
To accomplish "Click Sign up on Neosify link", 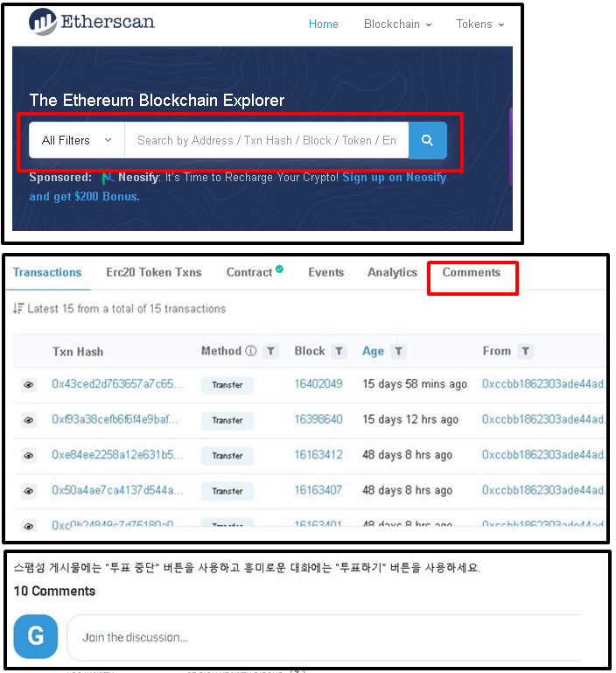I will (x=395, y=178).
